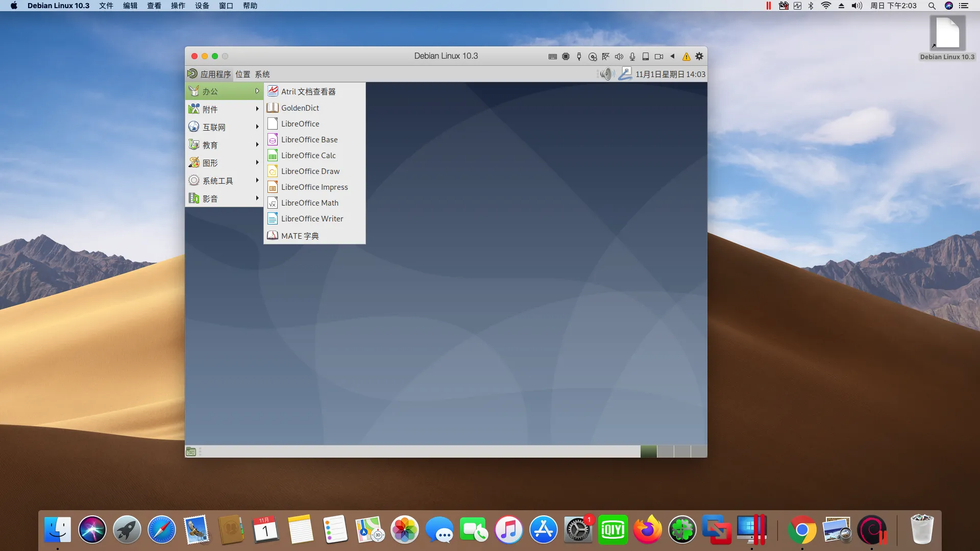Viewport: 980px width, 551px height.
Task: Expand the 教育 category submenu
Action: (224, 145)
